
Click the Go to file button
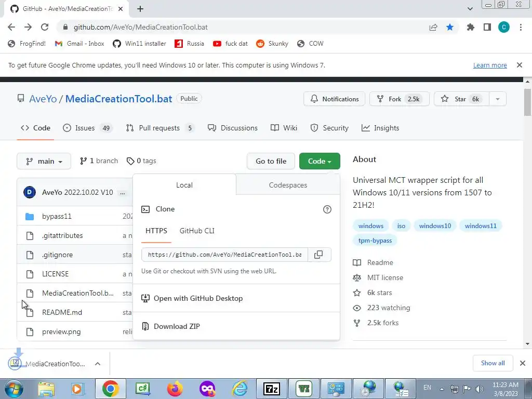tap(271, 161)
